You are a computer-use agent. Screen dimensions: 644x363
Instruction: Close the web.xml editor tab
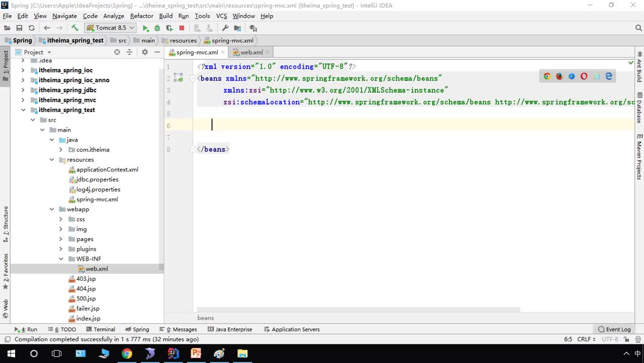tap(268, 52)
